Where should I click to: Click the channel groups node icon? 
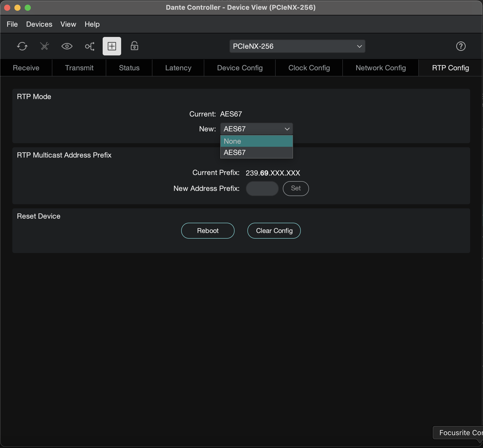point(90,46)
